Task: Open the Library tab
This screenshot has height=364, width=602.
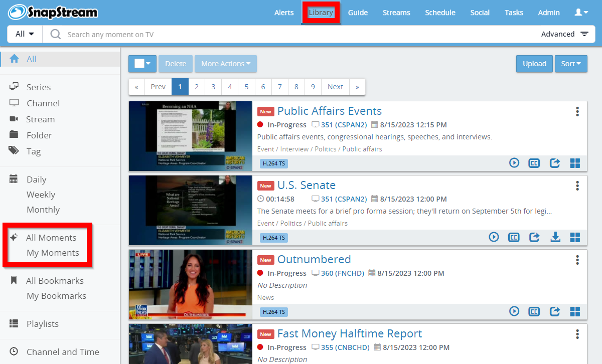Action: coord(321,13)
